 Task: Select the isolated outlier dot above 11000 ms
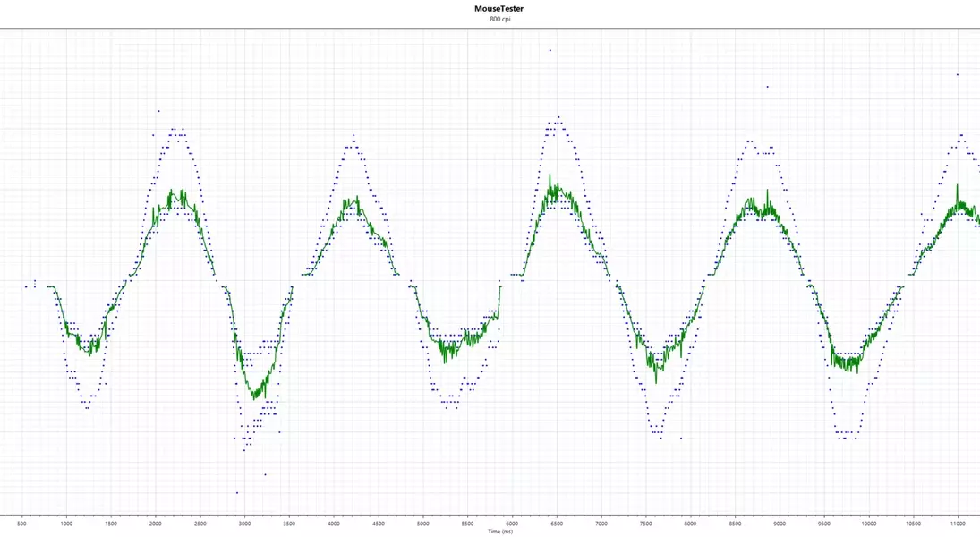[957, 75]
